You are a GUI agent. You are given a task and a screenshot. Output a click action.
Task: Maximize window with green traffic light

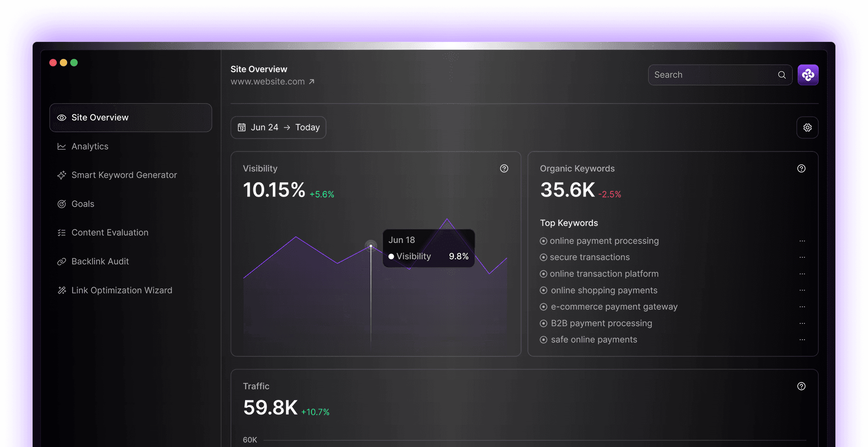(x=74, y=63)
